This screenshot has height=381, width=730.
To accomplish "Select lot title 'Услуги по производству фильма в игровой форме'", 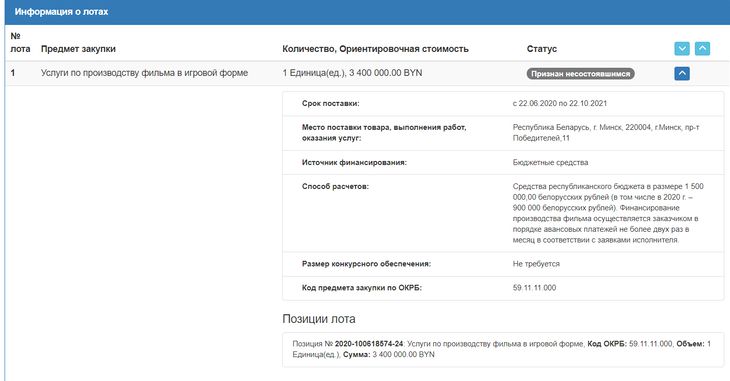I will pos(144,73).
